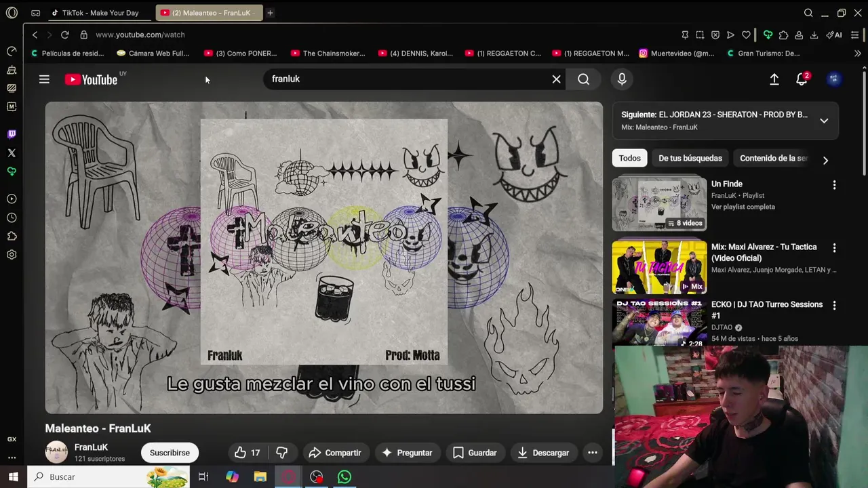Subscribe to FranLuK with Suscribirse button
Viewport: 868px width, 488px height.
170,453
